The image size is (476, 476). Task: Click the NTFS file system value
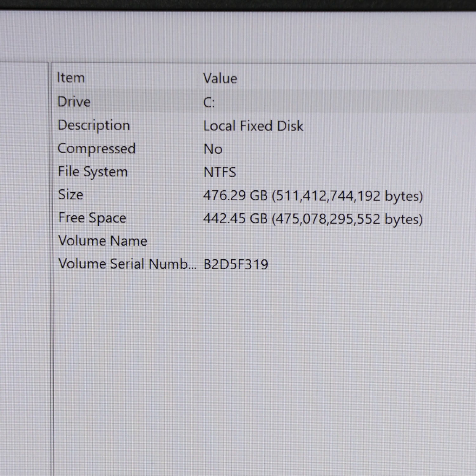tap(220, 172)
